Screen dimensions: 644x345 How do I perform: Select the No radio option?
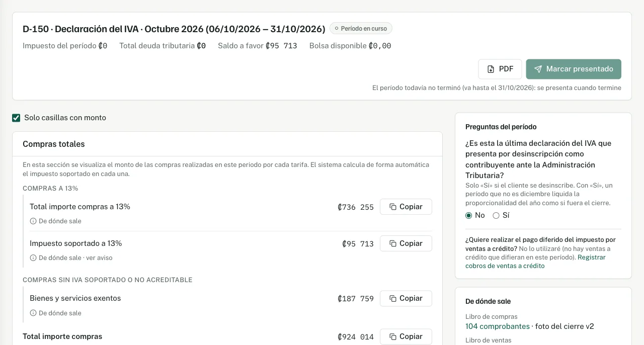[x=469, y=215]
